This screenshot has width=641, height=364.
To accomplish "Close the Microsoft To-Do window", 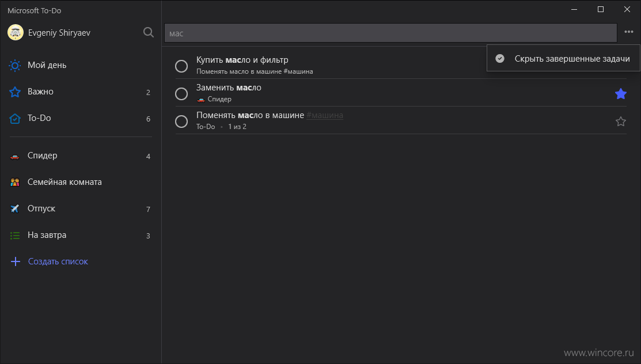I will (627, 9).
